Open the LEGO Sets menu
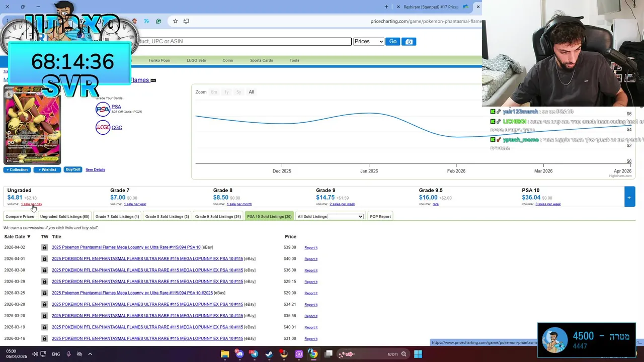The image size is (644, 362). [x=196, y=60]
